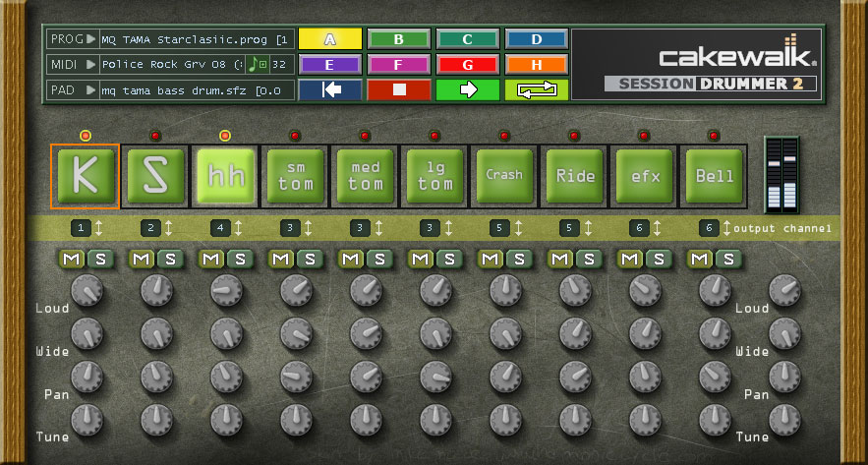Select pattern F magenta button
Screen dimensions: 868x465
pyautogui.click(x=399, y=65)
